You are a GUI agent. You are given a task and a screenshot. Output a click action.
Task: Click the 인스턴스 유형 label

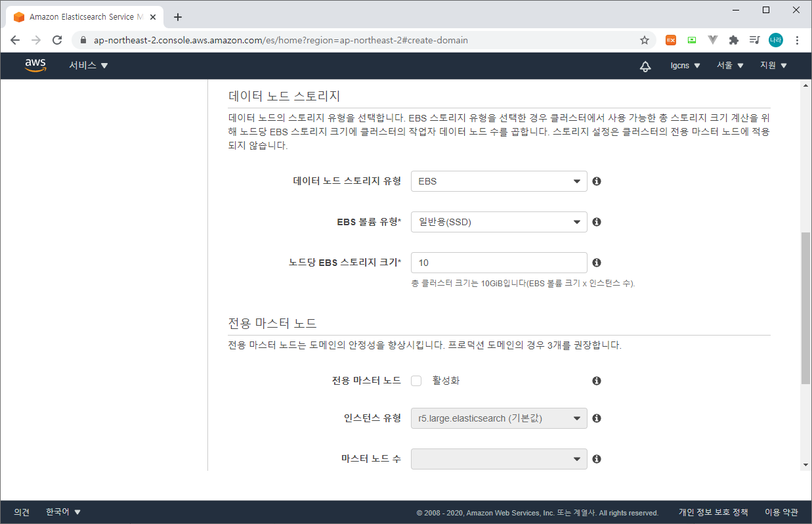tap(372, 418)
